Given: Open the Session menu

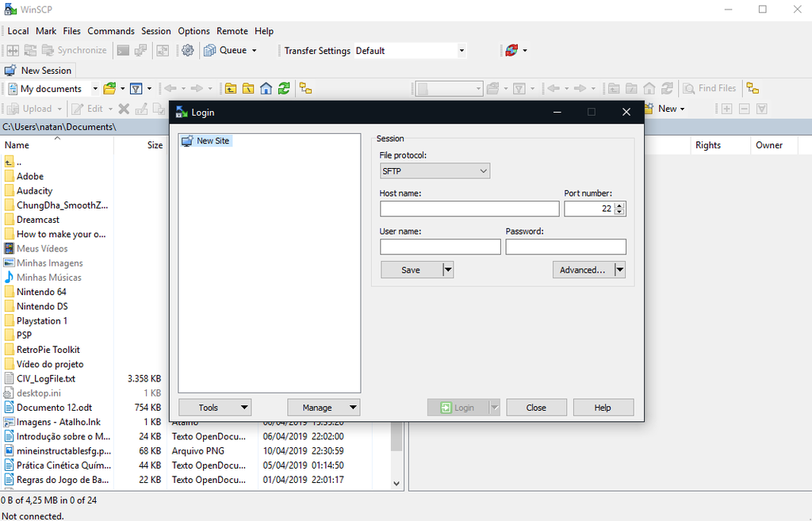Looking at the screenshot, I should coord(156,31).
